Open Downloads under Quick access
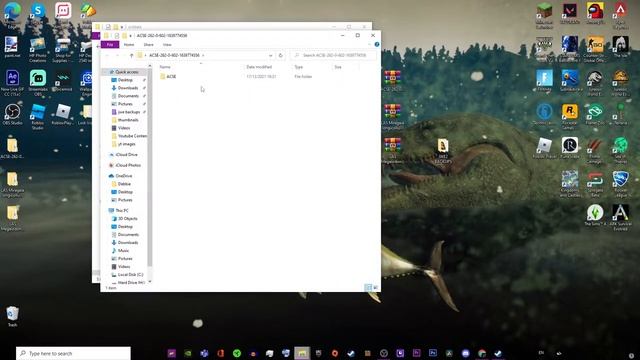Image resolution: width=640 pixels, height=360 pixels. tap(128, 88)
